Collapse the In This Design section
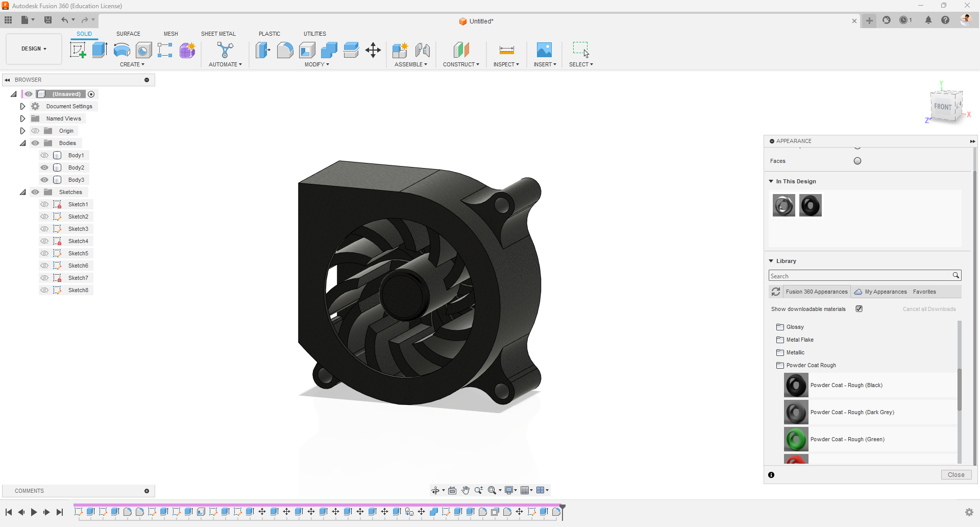This screenshot has height=527, width=980. tap(771, 181)
